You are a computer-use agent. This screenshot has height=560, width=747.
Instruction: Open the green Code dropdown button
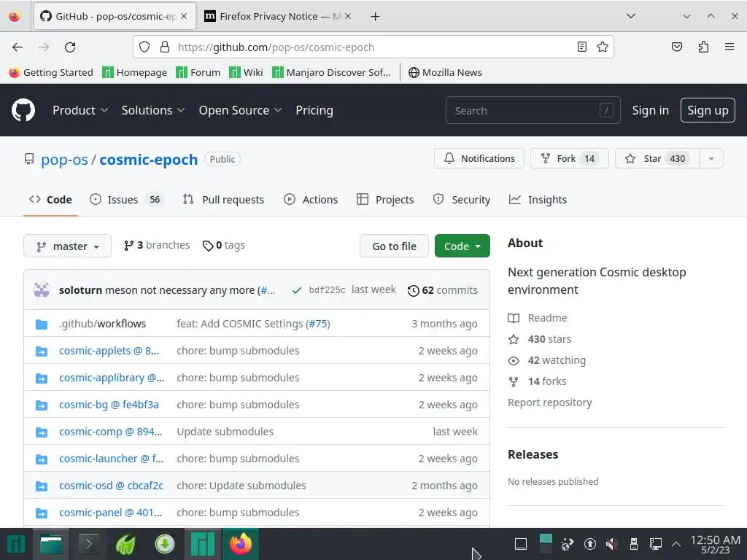462,246
